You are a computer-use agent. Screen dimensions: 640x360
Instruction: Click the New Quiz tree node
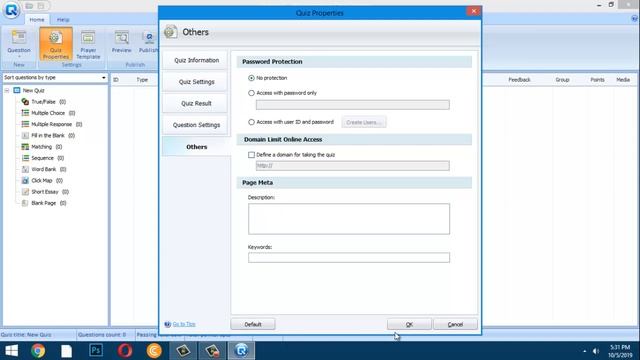click(x=29, y=90)
